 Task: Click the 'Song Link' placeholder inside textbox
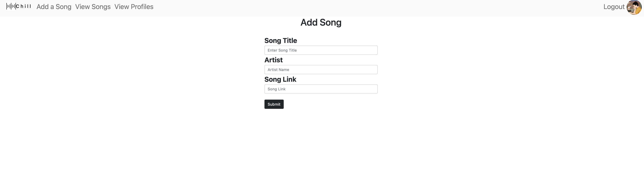click(277, 89)
